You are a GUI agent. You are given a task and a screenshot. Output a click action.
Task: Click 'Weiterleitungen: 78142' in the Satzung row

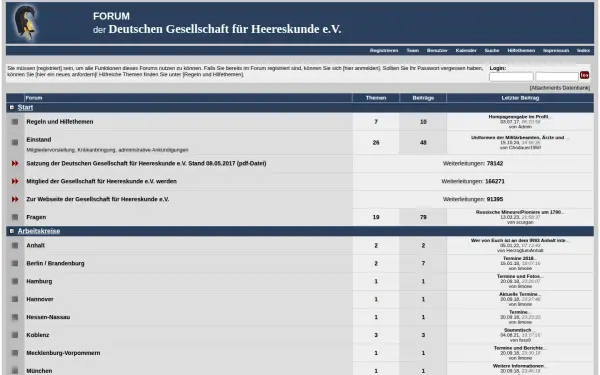pyautogui.click(x=473, y=163)
